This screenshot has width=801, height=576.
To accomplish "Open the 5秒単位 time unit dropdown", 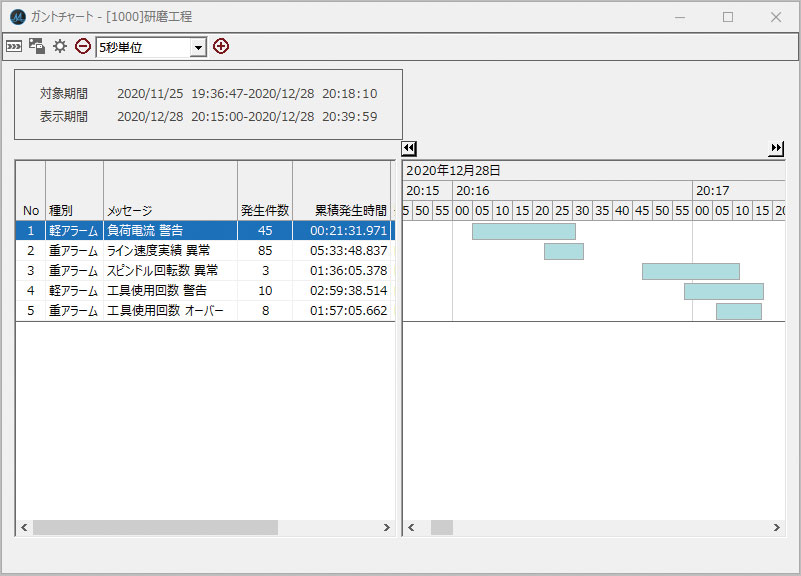I will click(x=198, y=47).
